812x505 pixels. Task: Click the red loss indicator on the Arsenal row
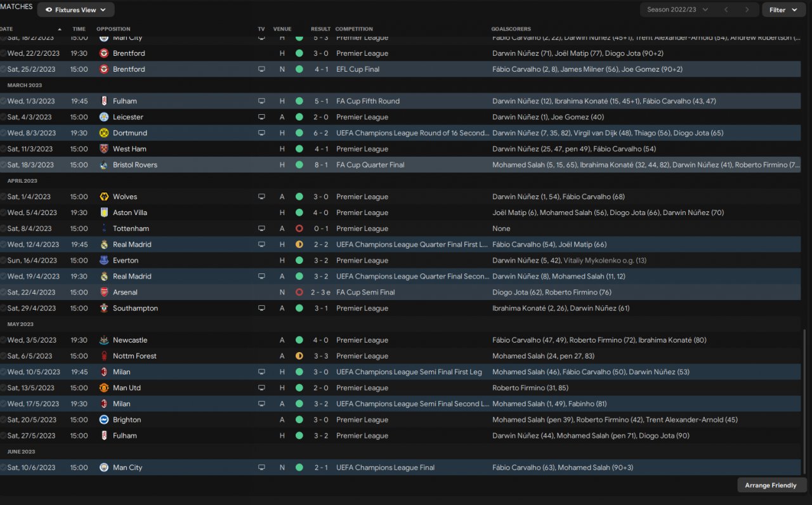pyautogui.click(x=299, y=292)
